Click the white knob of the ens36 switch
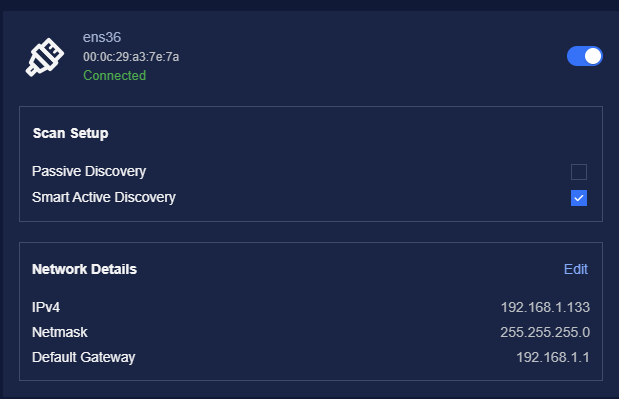619x399 pixels. 593,56
